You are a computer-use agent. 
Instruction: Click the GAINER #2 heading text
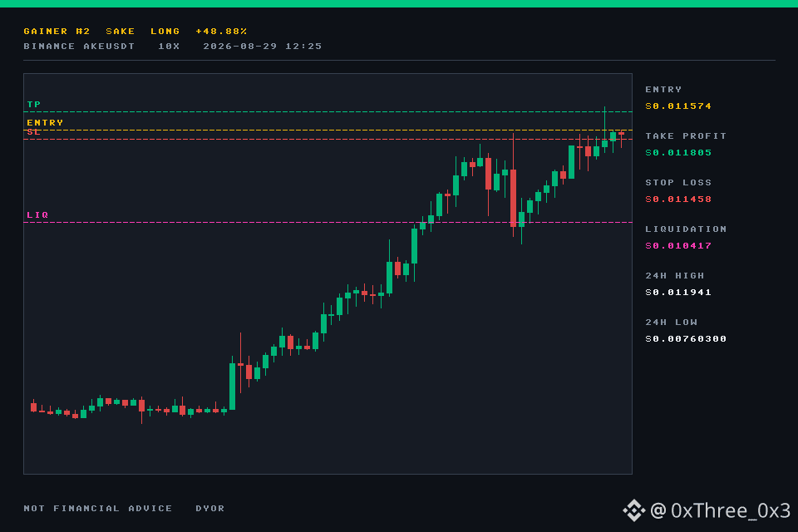[57, 31]
